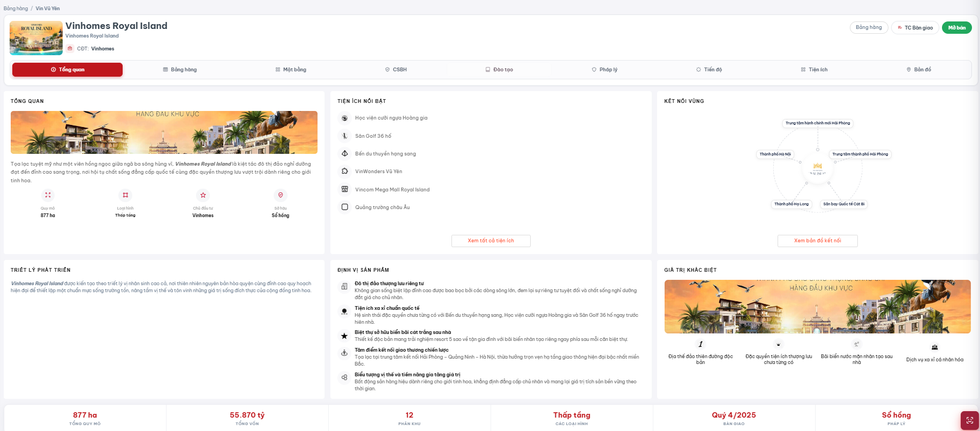Viewport: 980px width, 431px height.
Task: Switch to the Bảng hàng tab
Action: (180, 70)
